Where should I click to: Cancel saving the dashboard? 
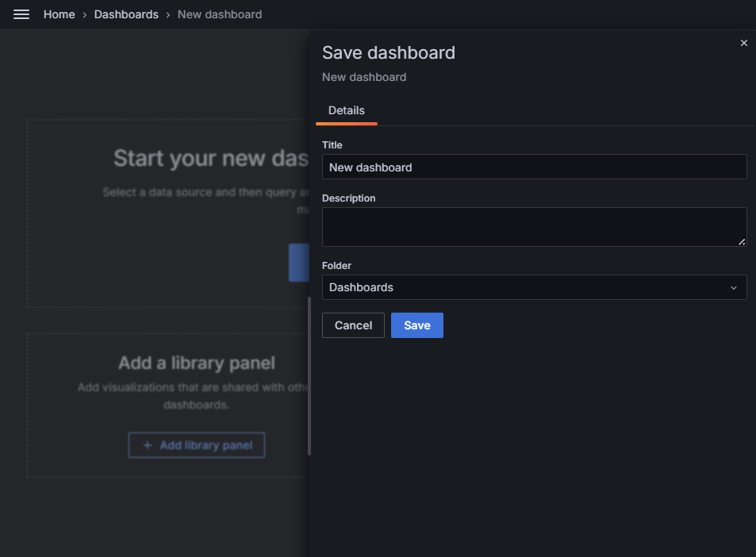point(354,325)
